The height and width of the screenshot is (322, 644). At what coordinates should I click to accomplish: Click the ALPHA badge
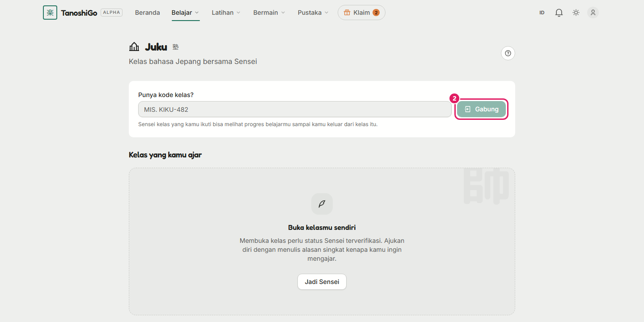point(111,13)
